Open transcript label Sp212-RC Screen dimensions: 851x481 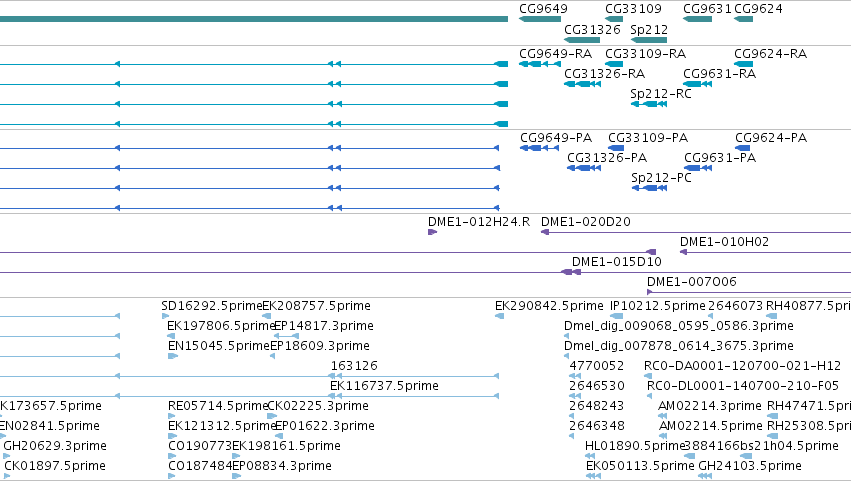[x=661, y=93]
